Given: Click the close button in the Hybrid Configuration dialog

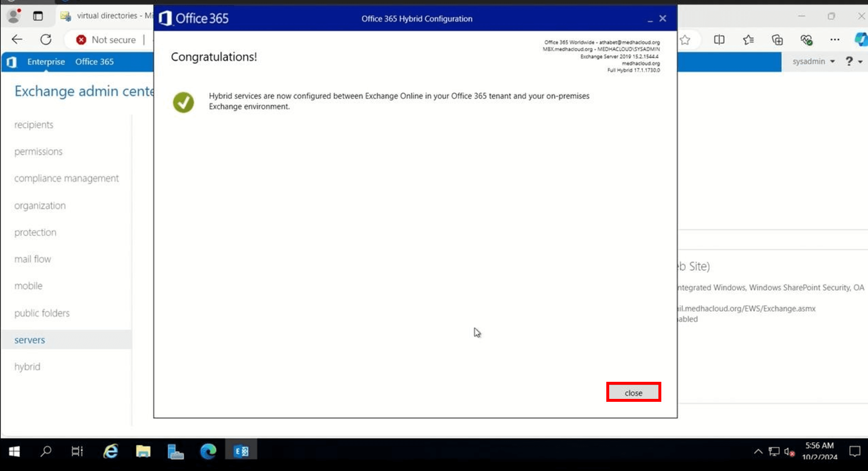Looking at the screenshot, I should click(x=633, y=393).
